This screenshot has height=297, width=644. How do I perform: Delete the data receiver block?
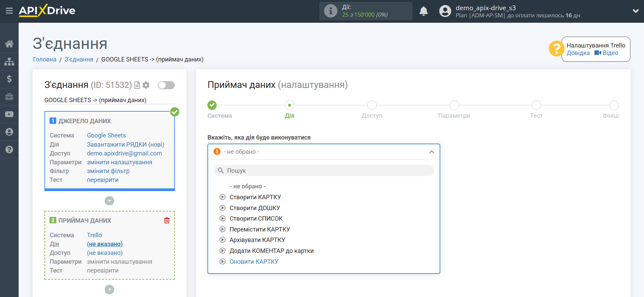167,221
